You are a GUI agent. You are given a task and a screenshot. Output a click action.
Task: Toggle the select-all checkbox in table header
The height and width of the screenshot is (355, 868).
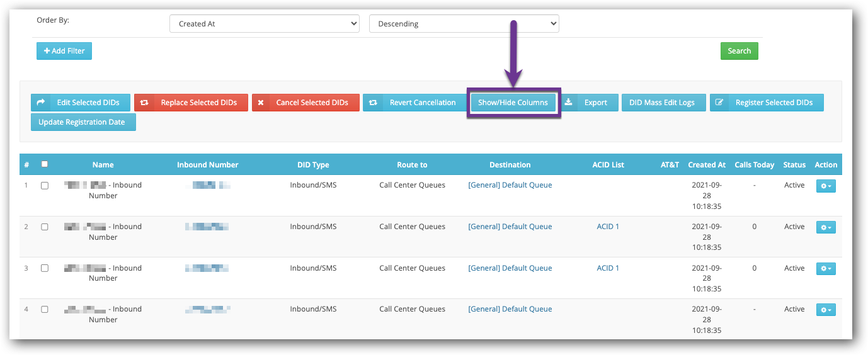(x=44, y=164)
